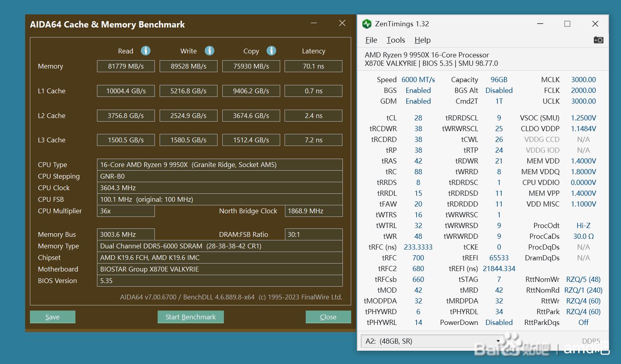Click the info icon next to Read
This screenshot has height=364, width=621.
pos(146,51)
